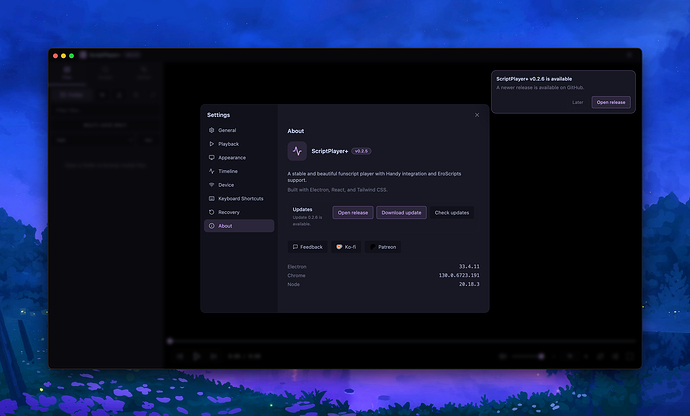Click the About page heading
The height and width of the screenshot is (416, 690).
coord(296,131)
